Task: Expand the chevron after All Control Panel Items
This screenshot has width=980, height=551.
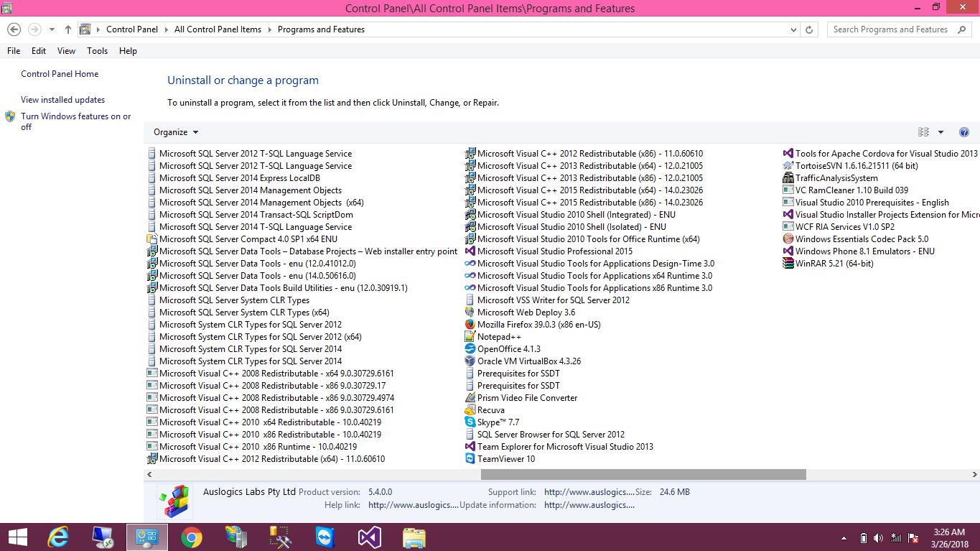Action: click(270, 29)
